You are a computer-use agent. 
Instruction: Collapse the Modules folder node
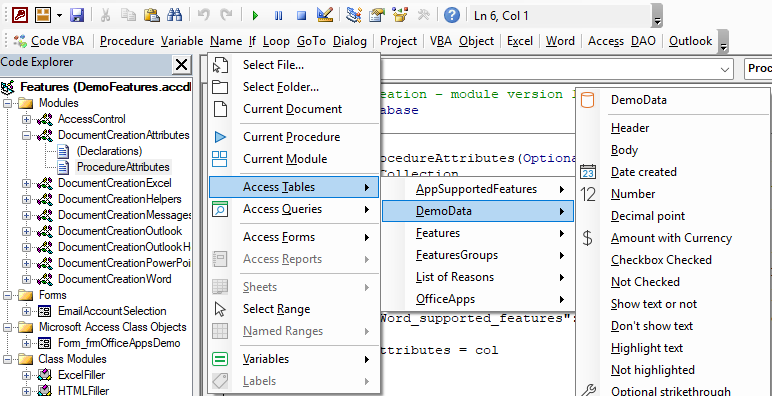(x=7, y=103)
